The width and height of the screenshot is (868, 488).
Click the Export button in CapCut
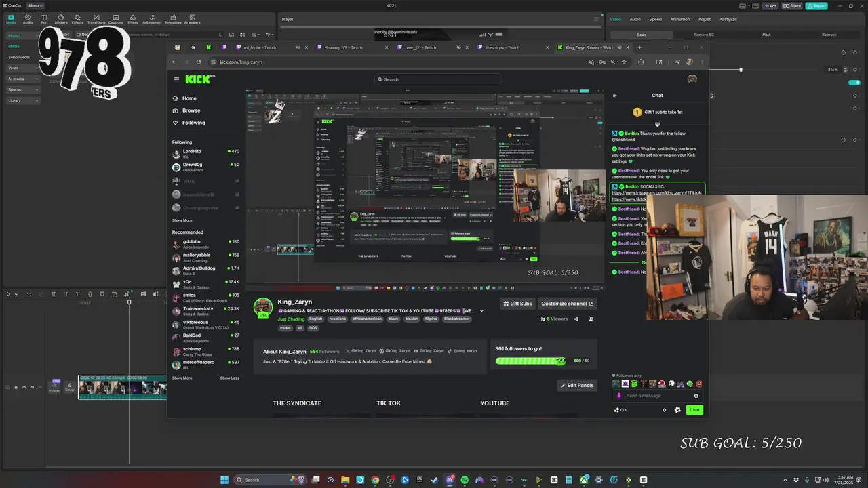click(x=817, y=5)
